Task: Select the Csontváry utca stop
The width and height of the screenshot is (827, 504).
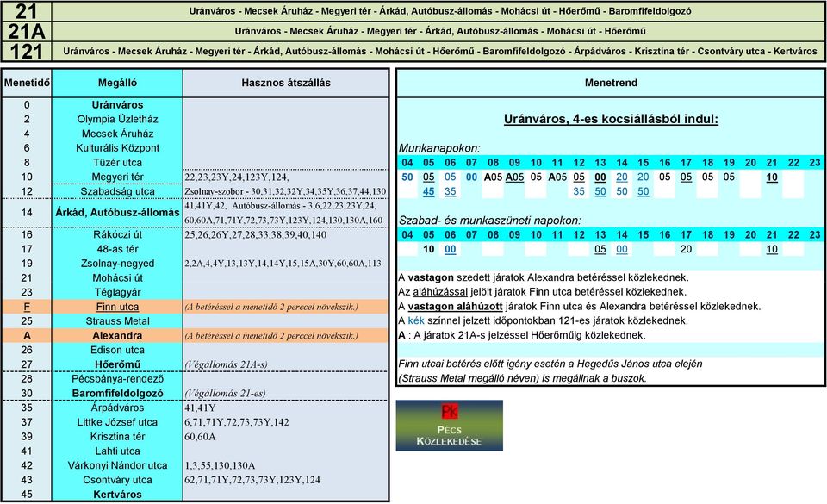Action: coord(117,480)
